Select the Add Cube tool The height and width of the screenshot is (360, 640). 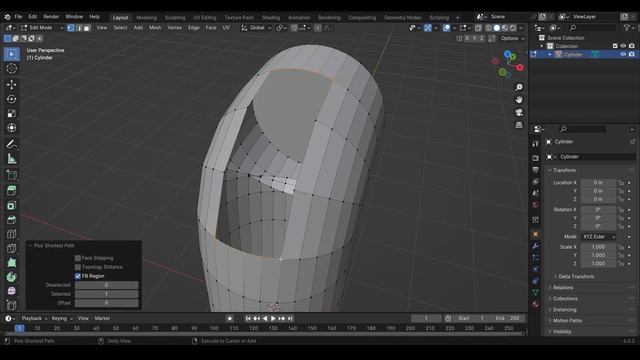click(11, 175)
